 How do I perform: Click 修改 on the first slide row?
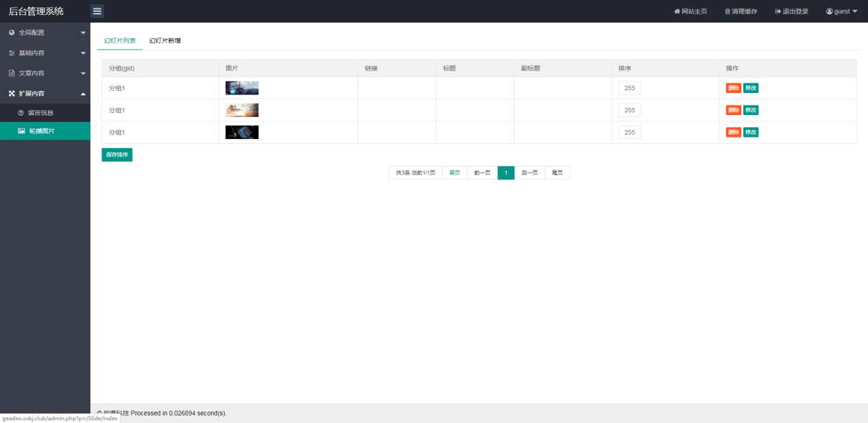pyautogui.click(x=751, y=88)
